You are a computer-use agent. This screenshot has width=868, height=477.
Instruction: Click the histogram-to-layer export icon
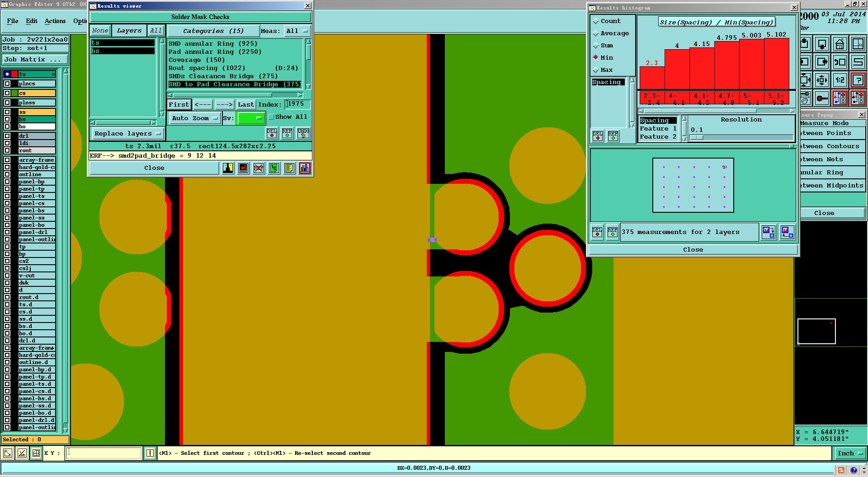[769, 232]
